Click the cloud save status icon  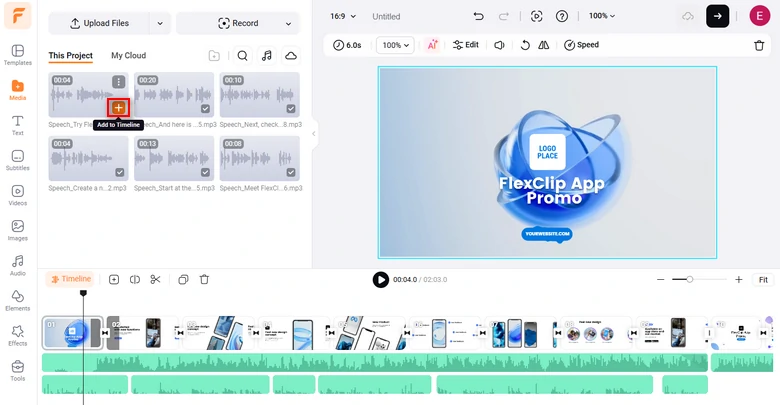(x=688, y=16)
